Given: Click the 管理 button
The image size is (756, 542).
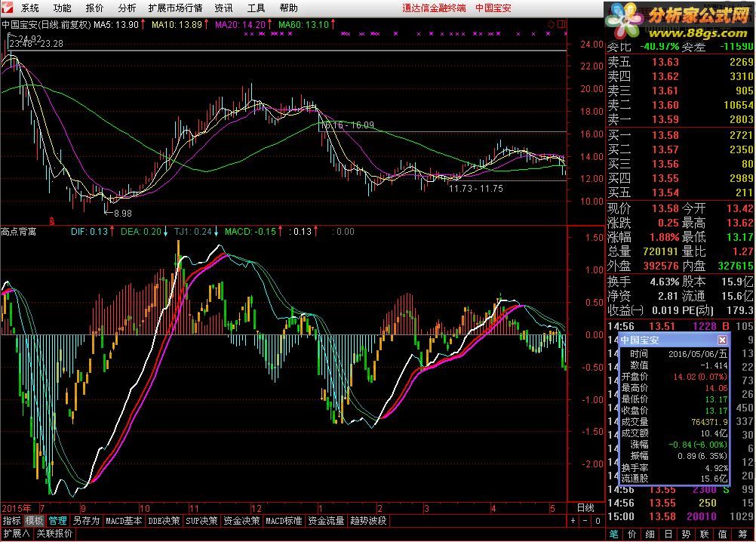Looking at the screenshot, I should [x=58, y=521].
